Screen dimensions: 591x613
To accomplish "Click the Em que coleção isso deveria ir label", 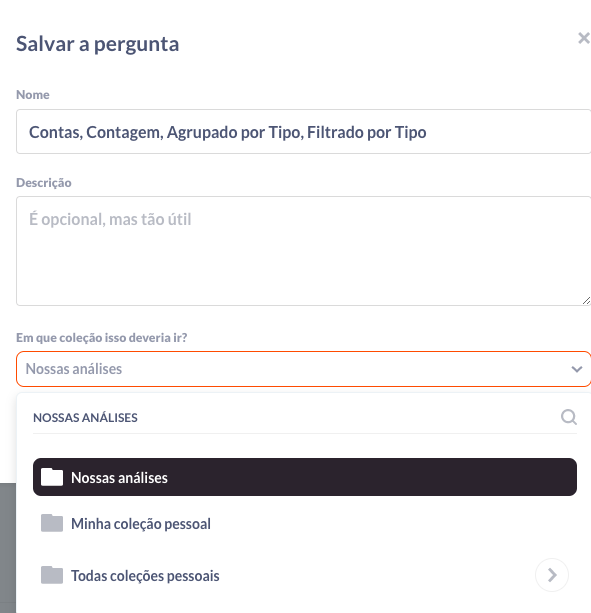I will pyautogui.click(x=102, y=337).
